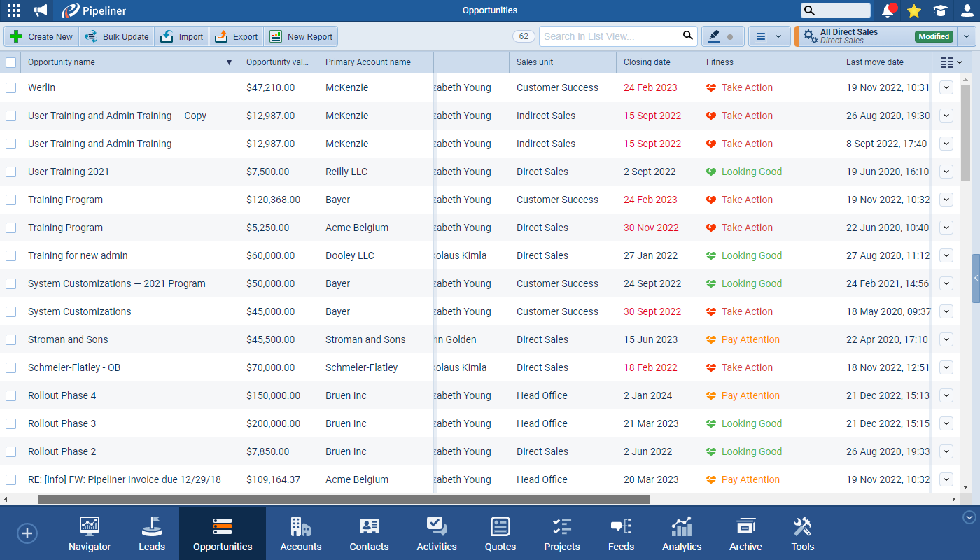Select the Rollout Phase 4 row checkbox
This screenshot has height=560, width=980.
coord(11,395)
